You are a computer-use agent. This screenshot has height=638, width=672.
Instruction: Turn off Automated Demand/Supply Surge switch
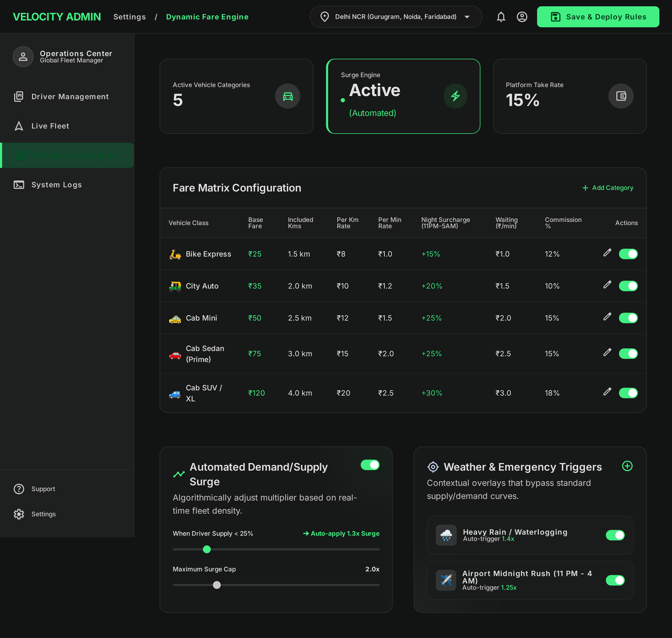click(x=370, y=465)
